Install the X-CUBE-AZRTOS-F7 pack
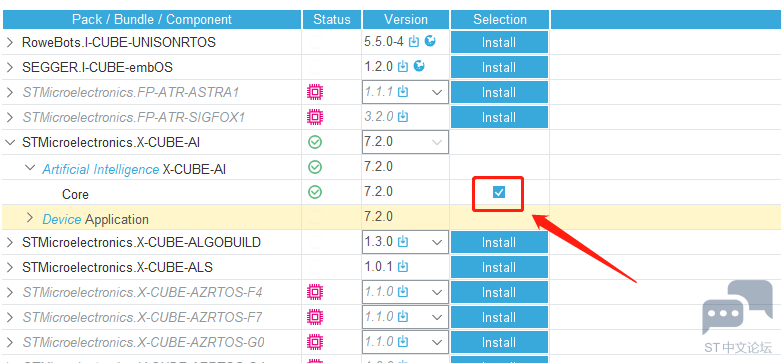This screenshot has width=781, height=363. [499, 317]
